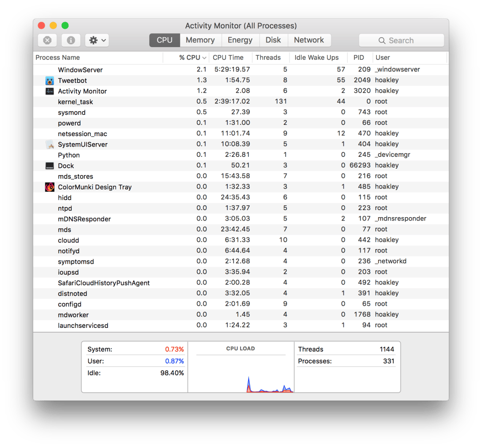Select the mdworker process
The width and height of the screenshot is (482, 448).
[x=241, y=315]
